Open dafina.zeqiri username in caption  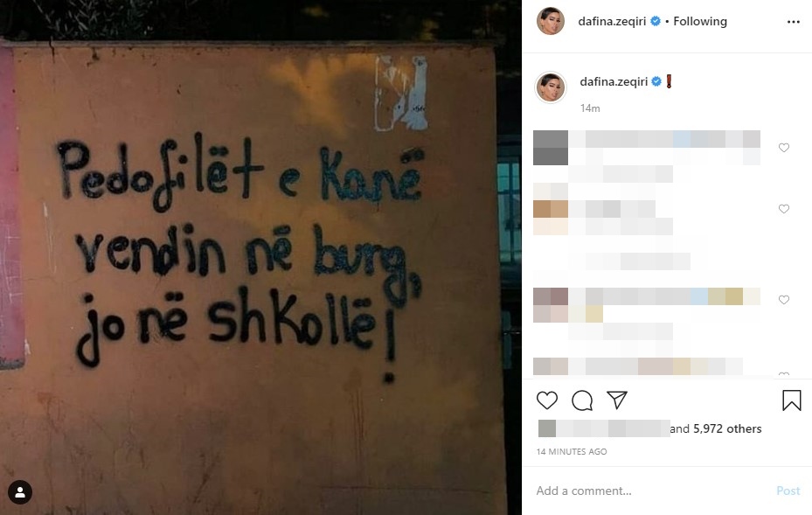pyautogui.click(x=614, y=81)
